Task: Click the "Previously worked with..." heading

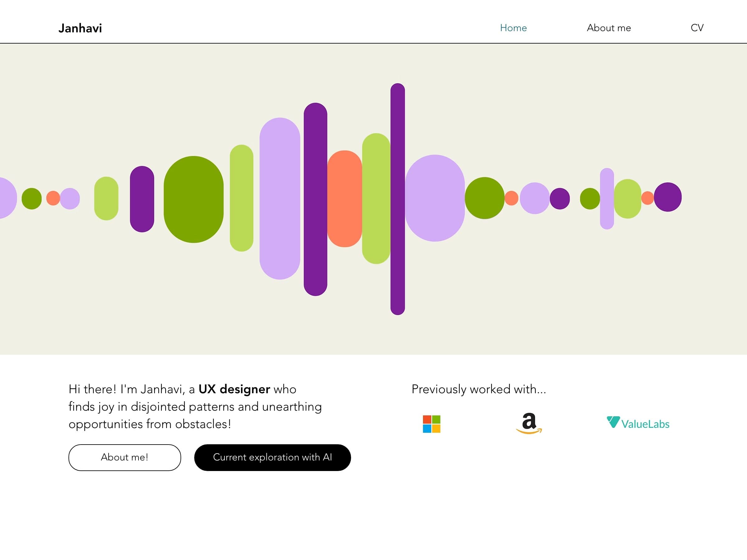Action: (478, 389)
